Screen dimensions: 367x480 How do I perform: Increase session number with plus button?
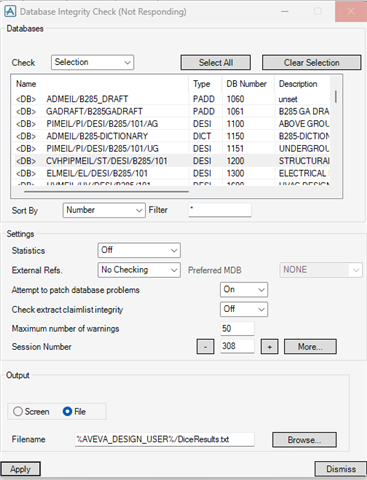coord(269,347)
